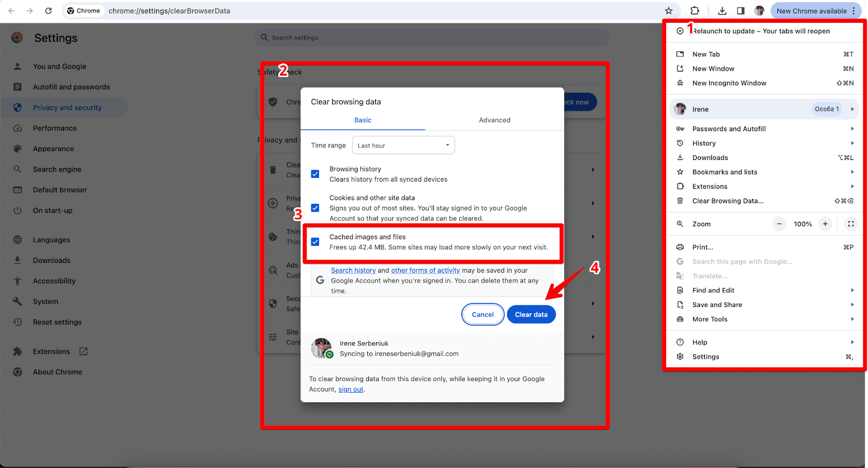
Task: Uncheck the Browsing history checkbox
Action: click(315, 174)
